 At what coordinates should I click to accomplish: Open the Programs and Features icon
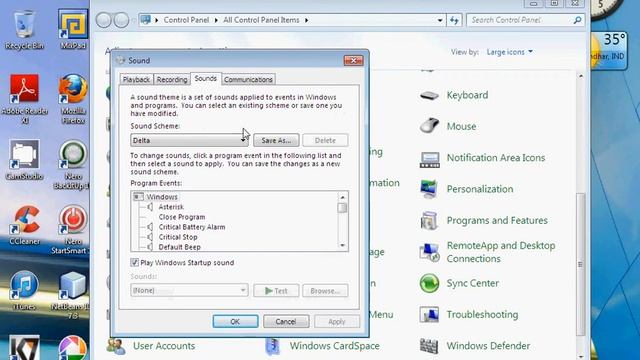[429, 220]
